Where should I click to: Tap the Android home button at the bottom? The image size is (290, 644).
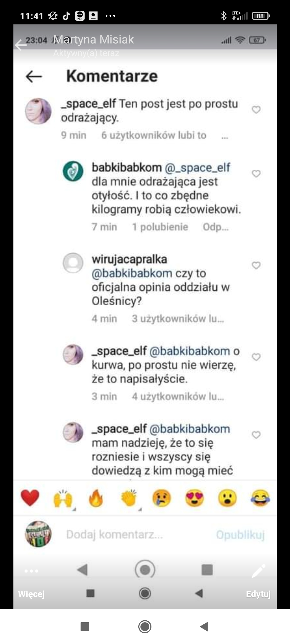145,627
